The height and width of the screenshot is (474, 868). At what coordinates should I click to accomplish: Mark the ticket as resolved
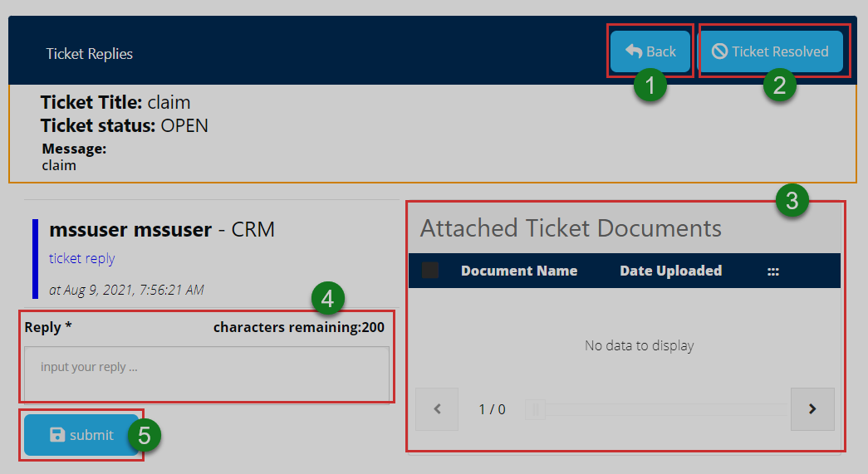[x=771, y=51]
